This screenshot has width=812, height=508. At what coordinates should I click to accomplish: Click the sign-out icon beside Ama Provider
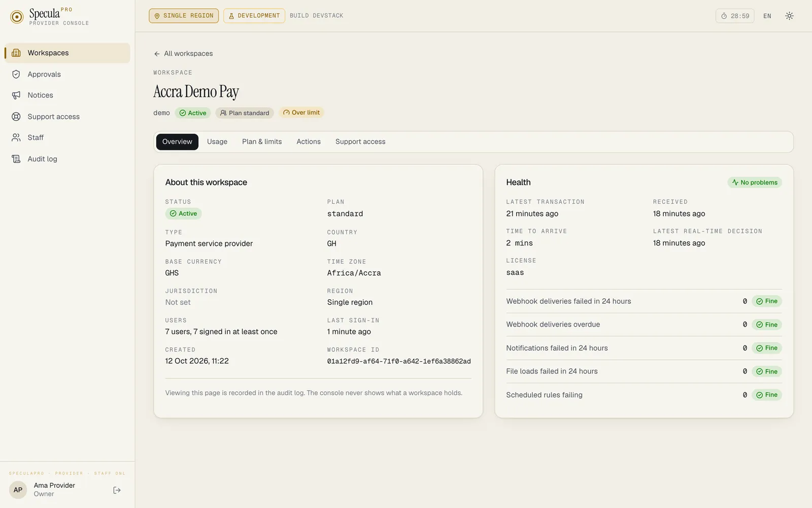[117, 490]
